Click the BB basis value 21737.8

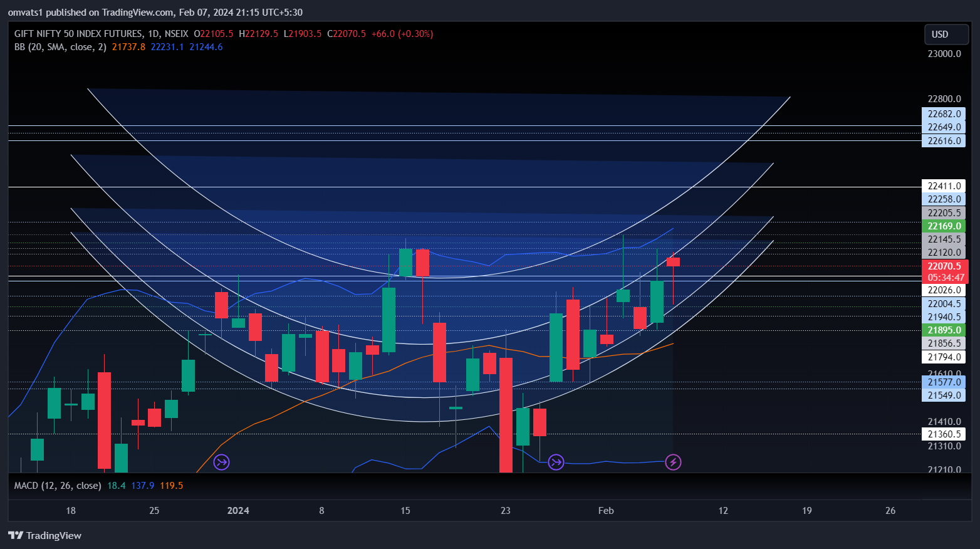click(x=128, y=47)
